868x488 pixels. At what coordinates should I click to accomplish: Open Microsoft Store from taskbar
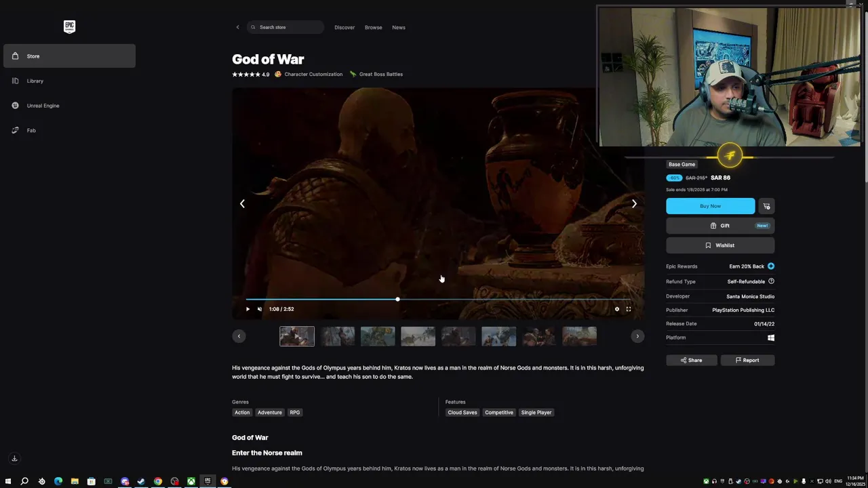point(92,481)
